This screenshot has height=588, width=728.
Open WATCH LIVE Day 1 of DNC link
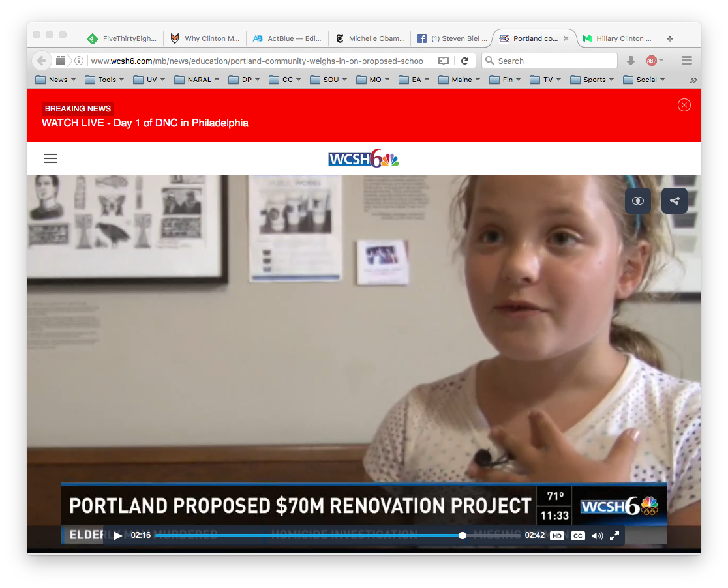(145, 123)
